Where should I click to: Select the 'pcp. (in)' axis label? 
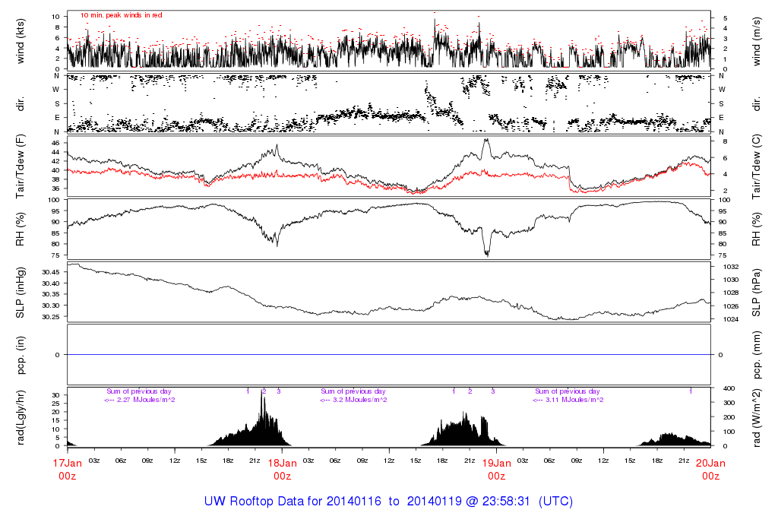click(x=21, y=355)
